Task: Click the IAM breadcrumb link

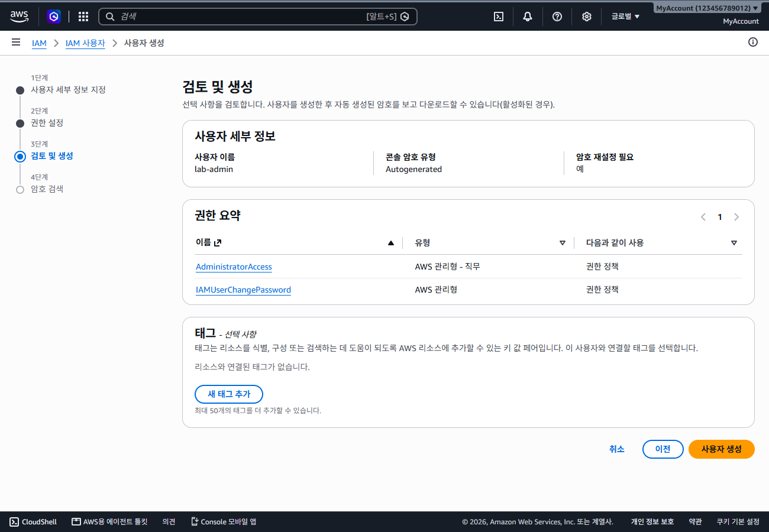Action: [39, 43]
